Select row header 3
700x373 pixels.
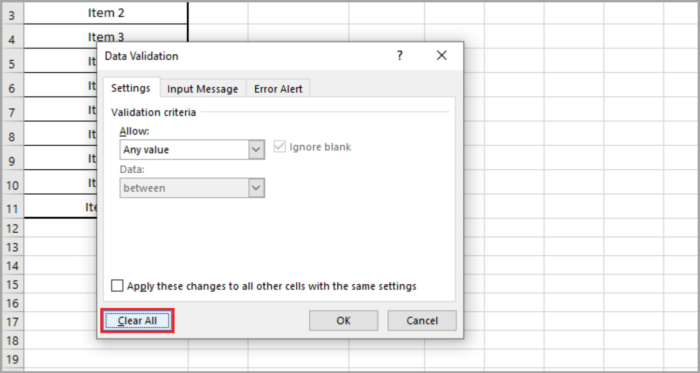(x=12, y=16)
